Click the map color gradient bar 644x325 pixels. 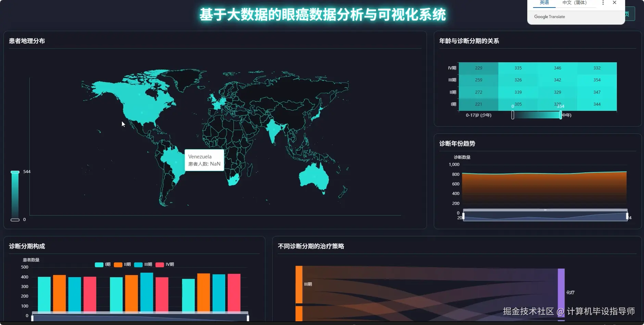pyautogui.click(x=15, y=196)
